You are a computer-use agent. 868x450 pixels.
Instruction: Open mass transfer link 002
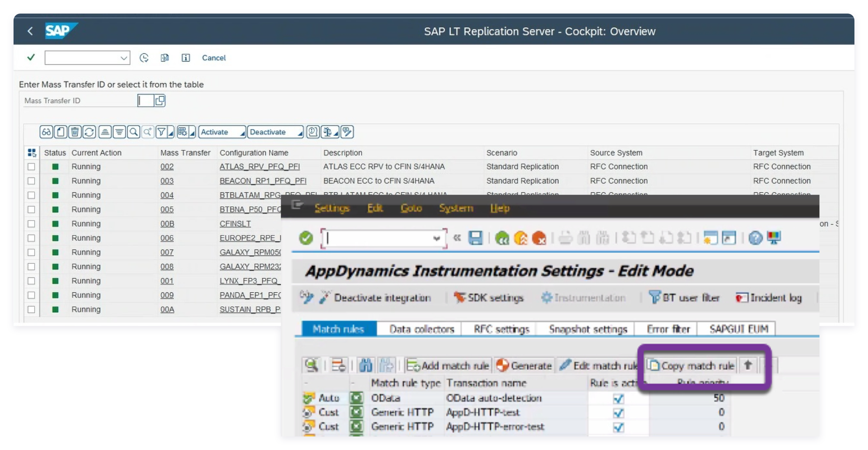pos(167,167)
